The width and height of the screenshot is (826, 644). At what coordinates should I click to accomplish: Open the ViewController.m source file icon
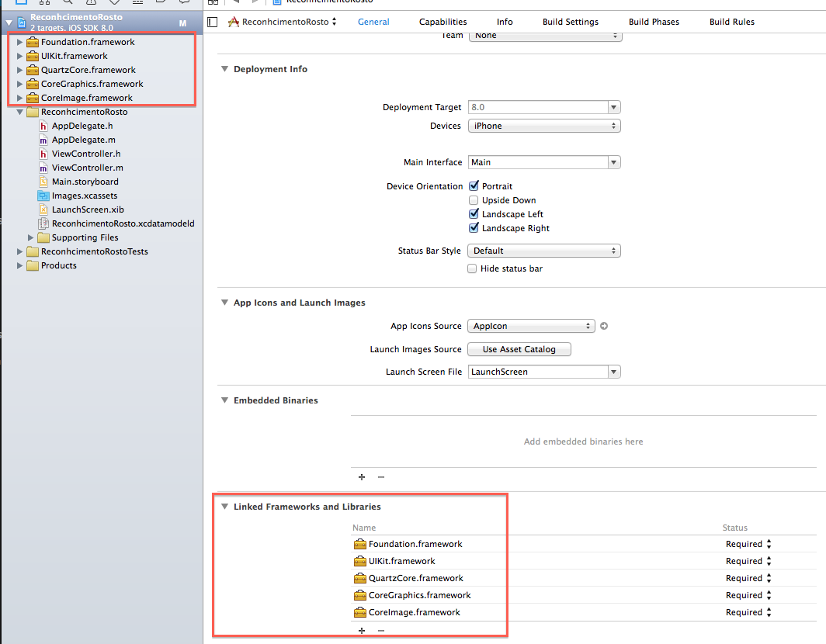pyautogui.click(x=43, y=168)
